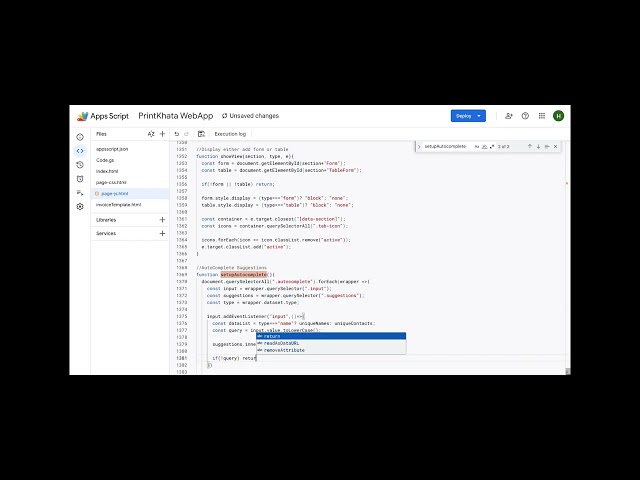Click the Unsaved changes status text
Image resolution: width=640 pixels, height=480 pixels.
[x=254, y=116]
